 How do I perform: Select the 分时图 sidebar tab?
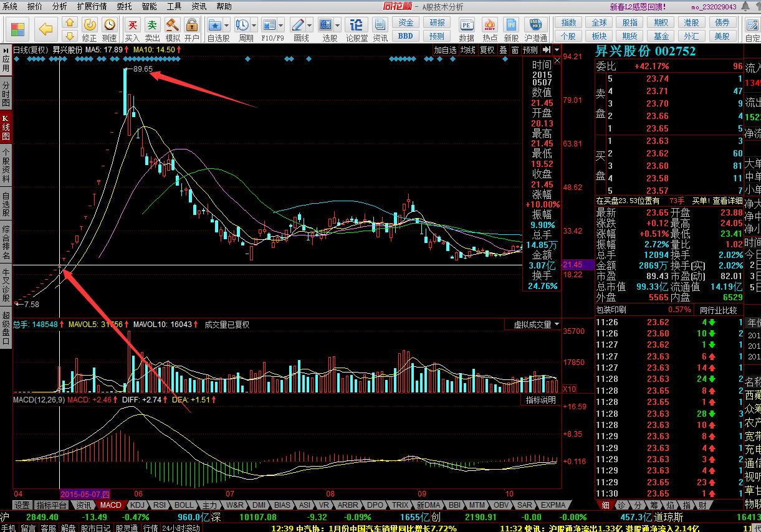(6, 94)
